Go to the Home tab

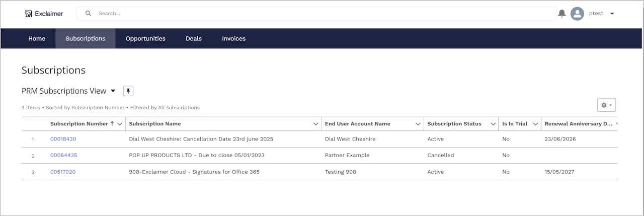coord(37,38)
